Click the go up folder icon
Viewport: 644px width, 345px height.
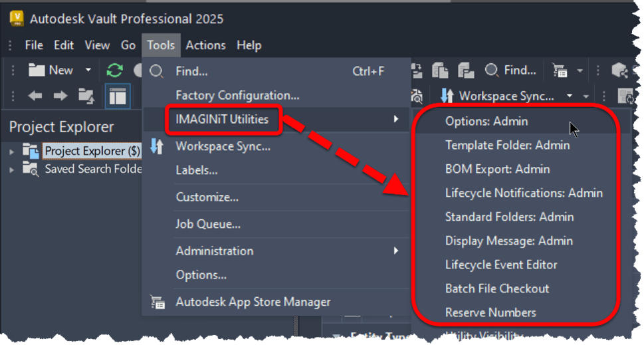click(86, 96)
